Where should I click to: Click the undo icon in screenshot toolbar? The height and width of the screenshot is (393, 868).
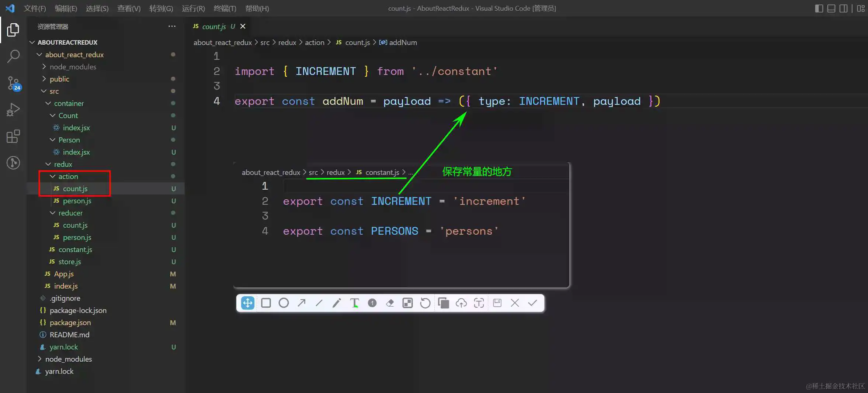pos(425,303)
